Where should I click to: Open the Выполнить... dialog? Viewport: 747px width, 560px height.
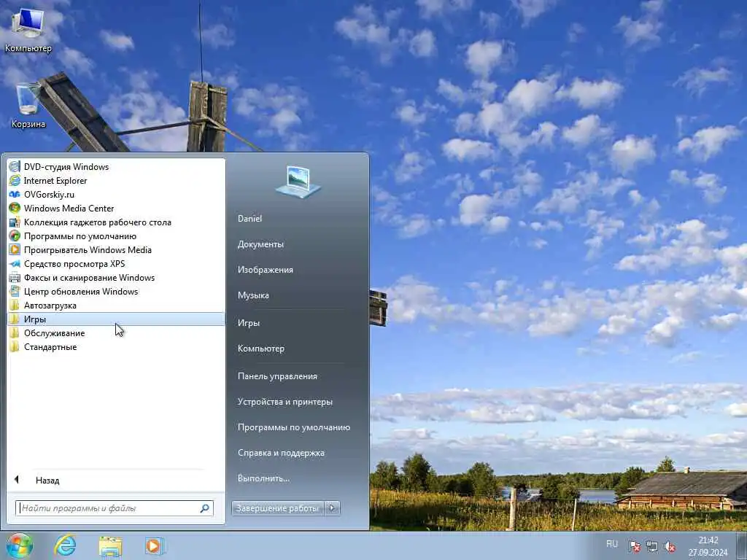[x=263, y=478]
